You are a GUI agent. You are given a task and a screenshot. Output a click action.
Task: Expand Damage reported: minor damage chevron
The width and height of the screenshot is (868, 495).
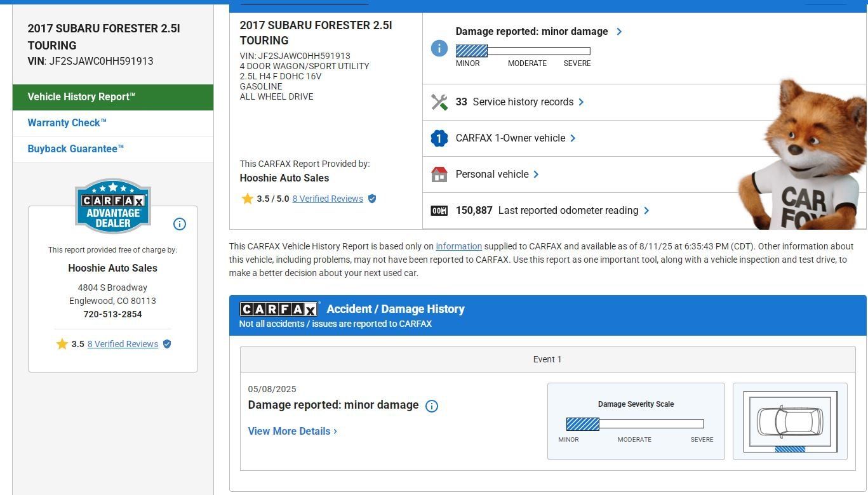[619, 32]
